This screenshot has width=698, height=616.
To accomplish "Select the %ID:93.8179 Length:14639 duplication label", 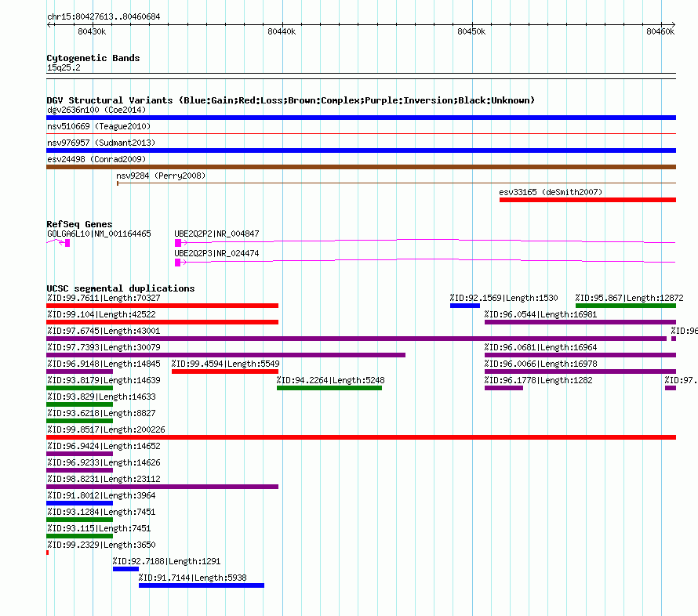I will click(x=104, y=380).
